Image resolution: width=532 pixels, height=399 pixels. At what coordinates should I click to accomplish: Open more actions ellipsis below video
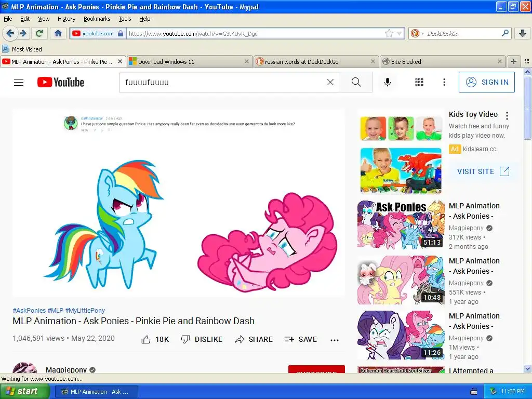335,340
